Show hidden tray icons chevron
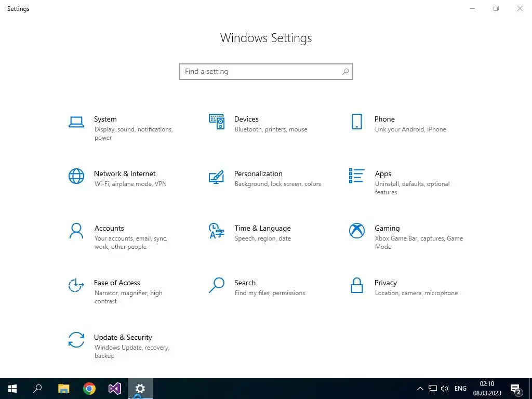 [x=420, y=389]
